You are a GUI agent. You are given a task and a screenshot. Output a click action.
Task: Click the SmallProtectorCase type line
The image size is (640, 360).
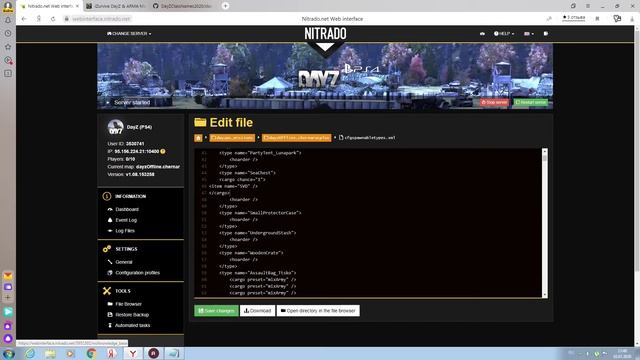[x=260, y=213]
